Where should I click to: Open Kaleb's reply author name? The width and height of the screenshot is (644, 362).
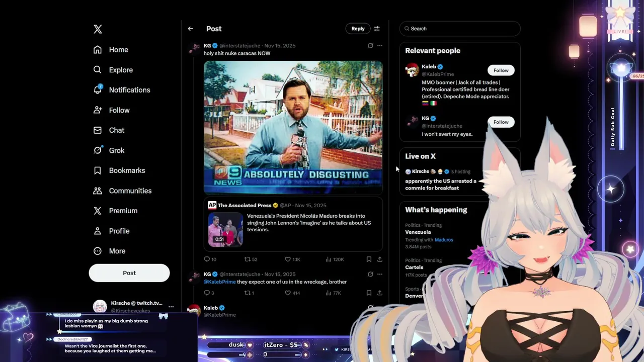(x=211, y=308)
